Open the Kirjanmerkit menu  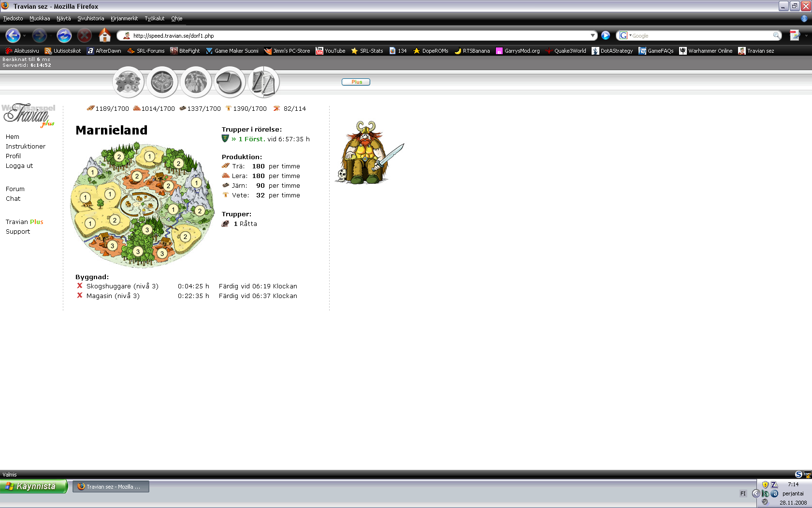point(124,18)
